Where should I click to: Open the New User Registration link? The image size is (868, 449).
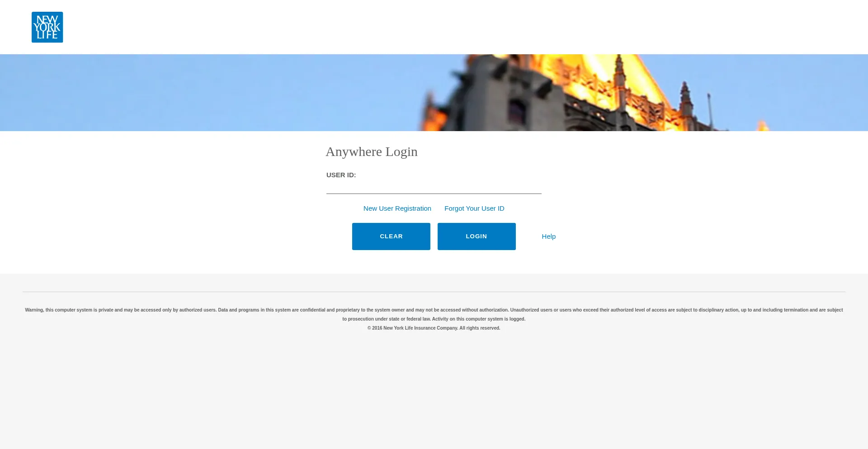click(397, 208)
